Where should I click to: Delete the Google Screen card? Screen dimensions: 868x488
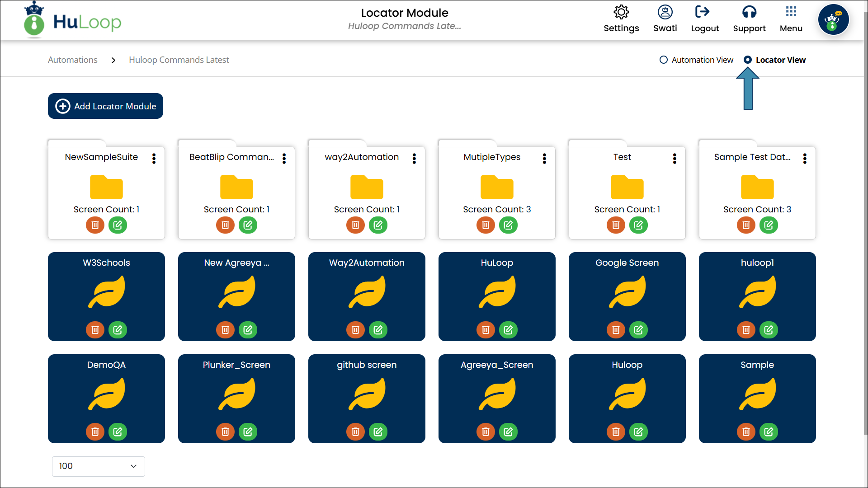coord(616,330)
